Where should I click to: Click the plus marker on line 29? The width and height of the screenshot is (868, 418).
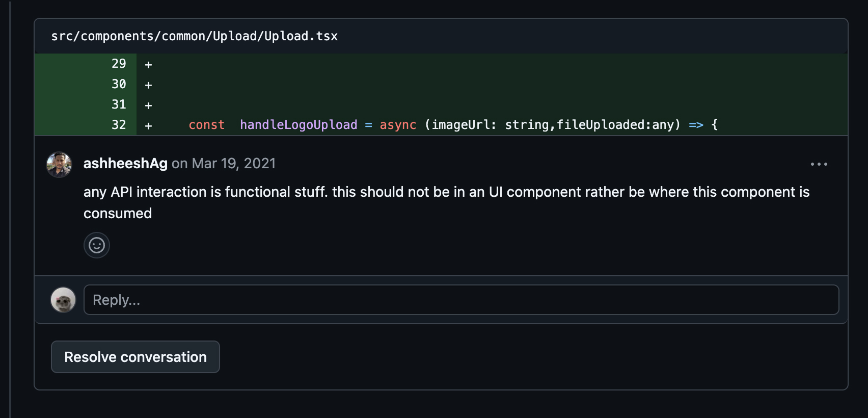click(148, 65)
